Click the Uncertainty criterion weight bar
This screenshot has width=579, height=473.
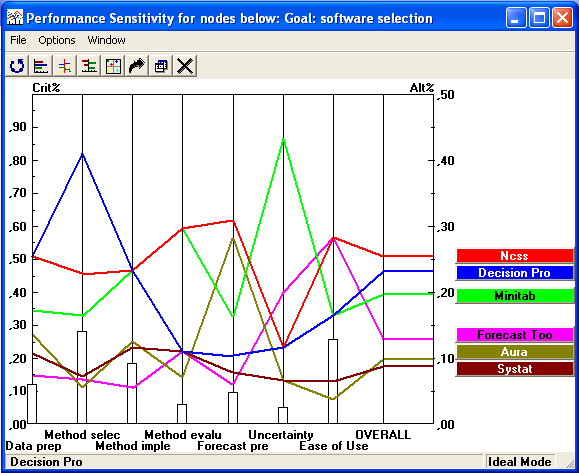tap(283, 415)
